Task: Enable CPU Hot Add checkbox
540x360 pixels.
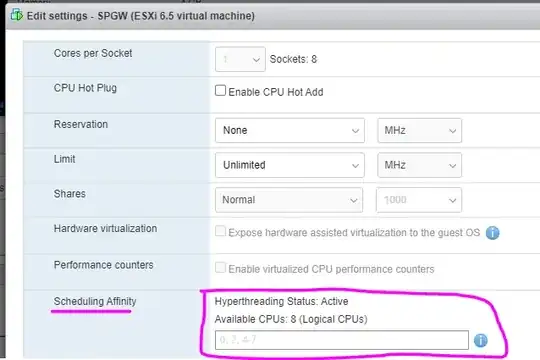Action: [220, 91]
